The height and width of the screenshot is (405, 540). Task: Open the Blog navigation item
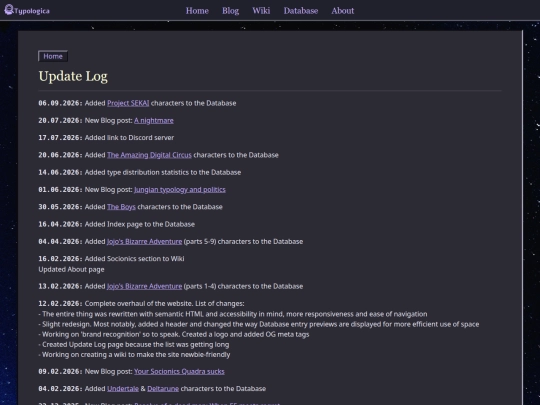coord(230,11)
